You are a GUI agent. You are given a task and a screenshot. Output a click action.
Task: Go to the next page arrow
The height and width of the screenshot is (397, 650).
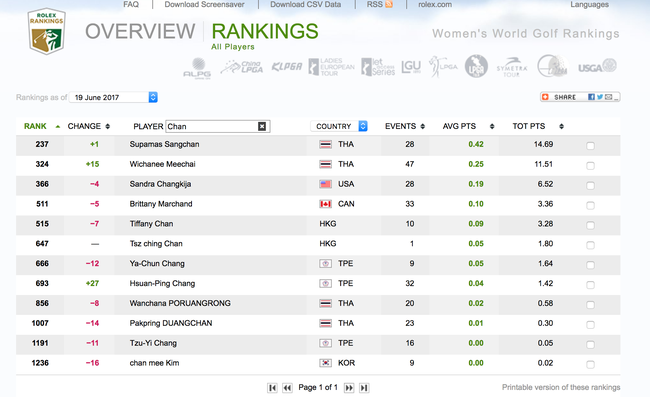pyautogui.click(x=349, y=387)
